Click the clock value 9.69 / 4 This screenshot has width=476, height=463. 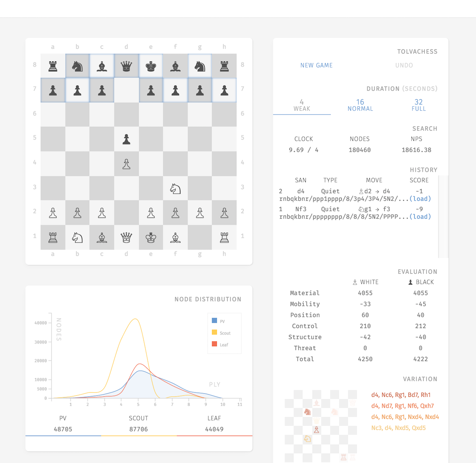point(303,150)
